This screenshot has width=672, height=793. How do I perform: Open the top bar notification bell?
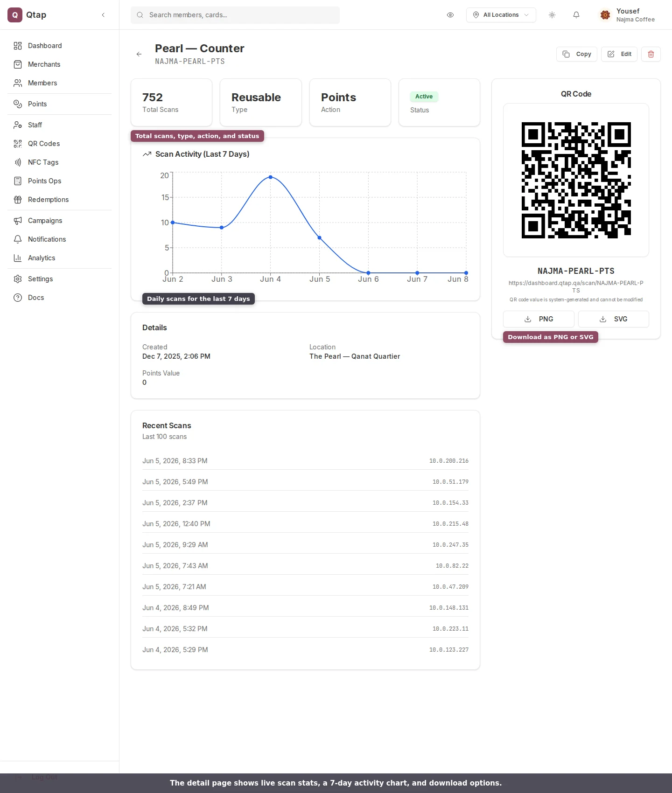tap(576, 15)
